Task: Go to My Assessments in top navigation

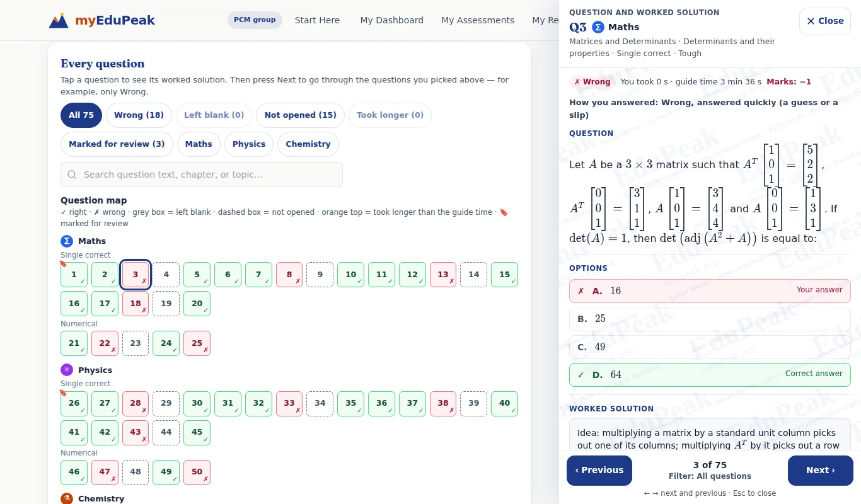Action: tap(478, 20)
